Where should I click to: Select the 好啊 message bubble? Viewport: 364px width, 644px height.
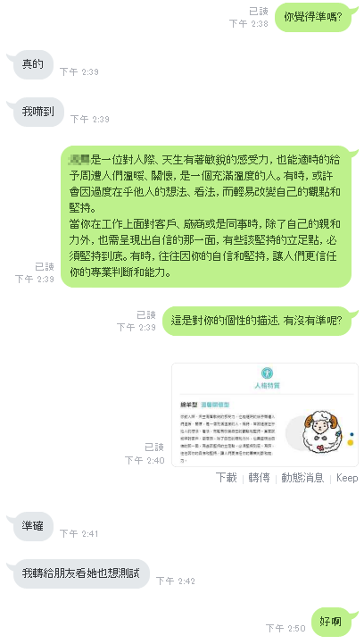331,622
